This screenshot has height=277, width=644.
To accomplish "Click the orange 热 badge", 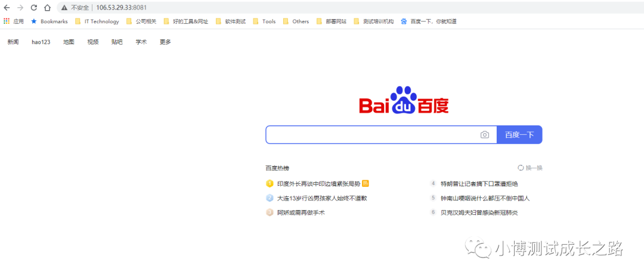I will point(366,183).
